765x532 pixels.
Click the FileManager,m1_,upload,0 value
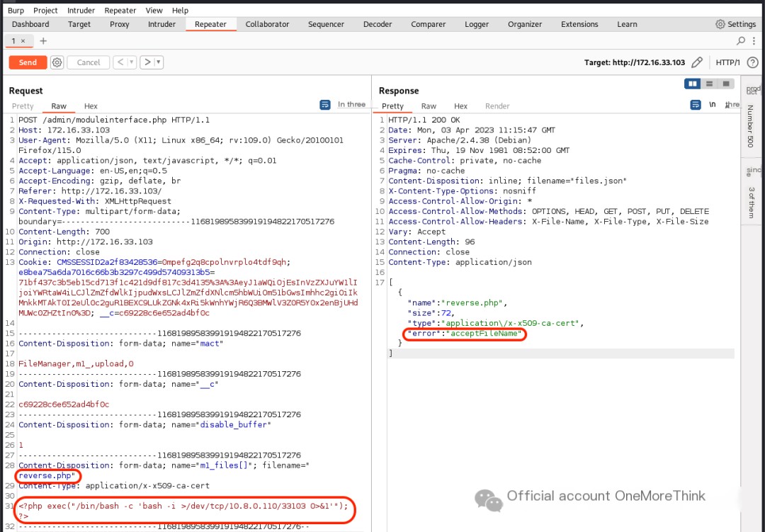(76, 363)
